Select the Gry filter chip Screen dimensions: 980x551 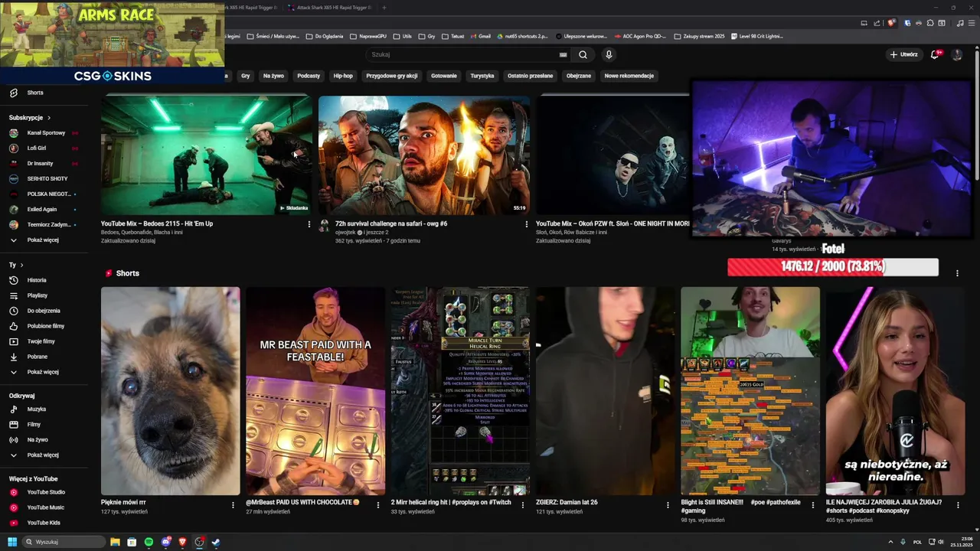pos(245,76)
